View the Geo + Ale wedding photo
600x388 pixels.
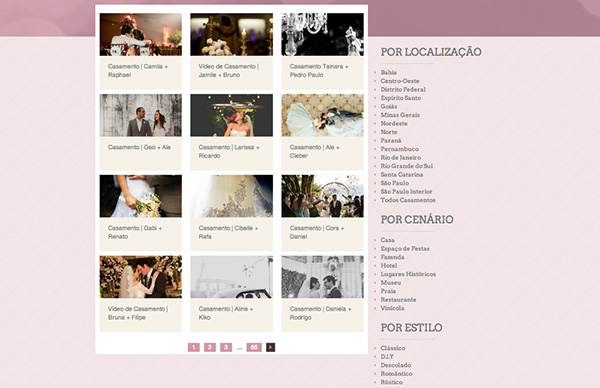point(141,115)
